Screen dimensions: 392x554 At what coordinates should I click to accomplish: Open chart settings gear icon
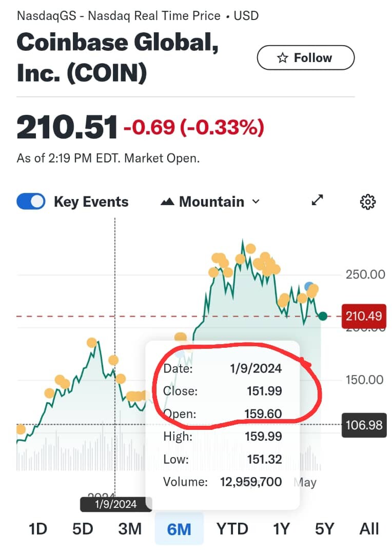tap(367, 202)
